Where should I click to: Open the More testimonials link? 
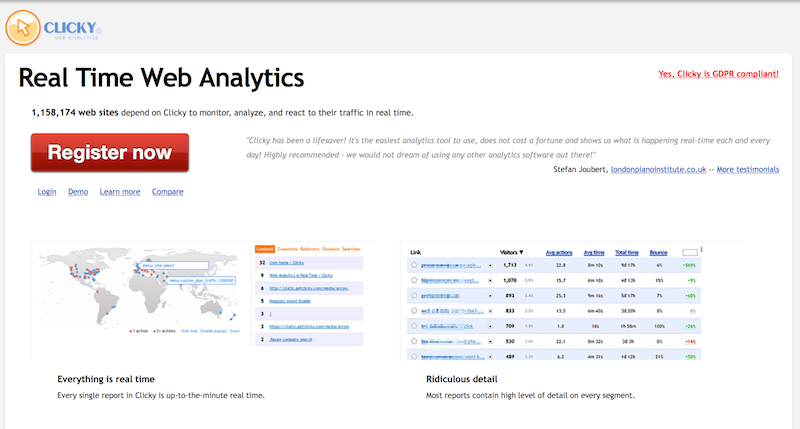748,169
